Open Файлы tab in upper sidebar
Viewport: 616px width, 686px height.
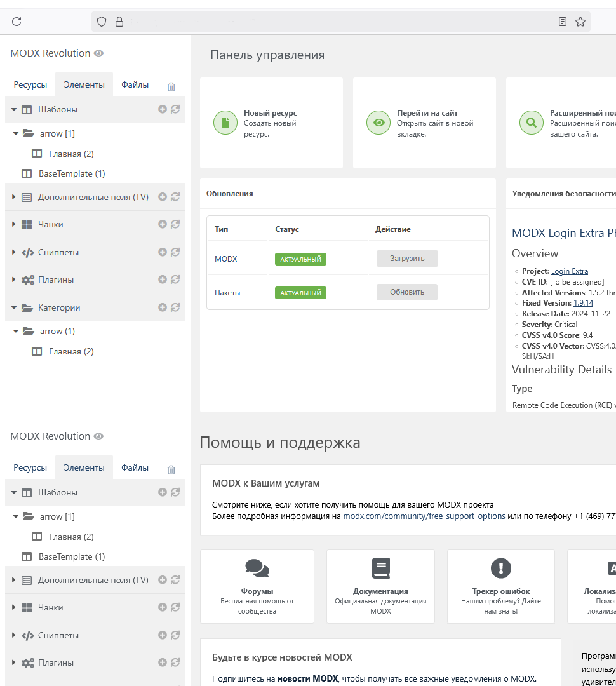135,84
